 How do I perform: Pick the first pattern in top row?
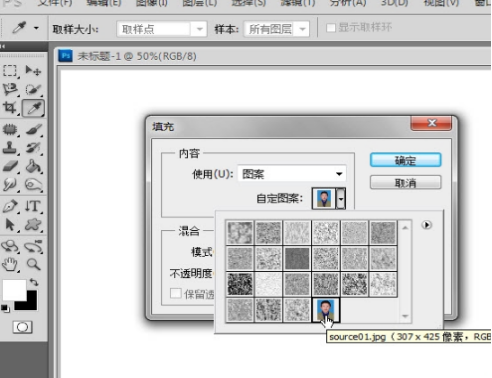pyautogui.click(x=240, y=232)
